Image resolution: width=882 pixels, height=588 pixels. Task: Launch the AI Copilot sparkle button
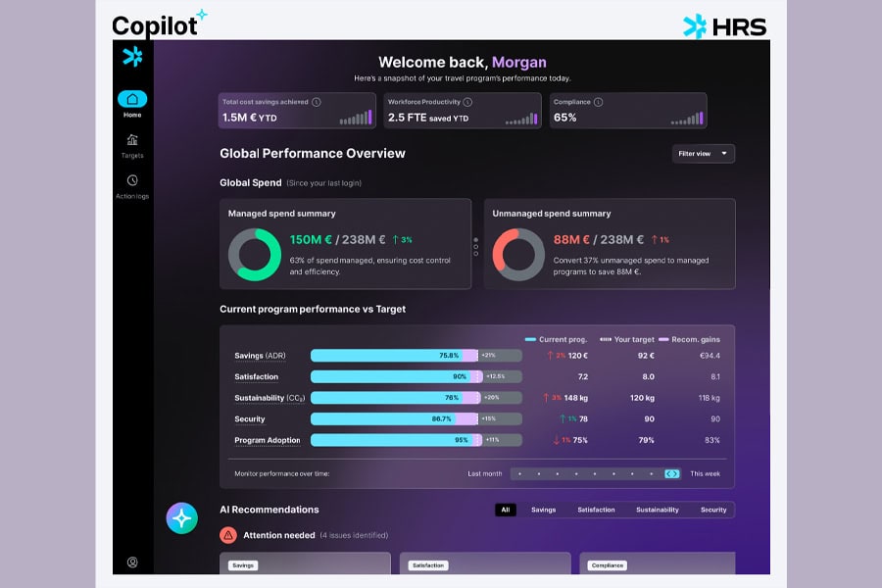pos(181,517)
